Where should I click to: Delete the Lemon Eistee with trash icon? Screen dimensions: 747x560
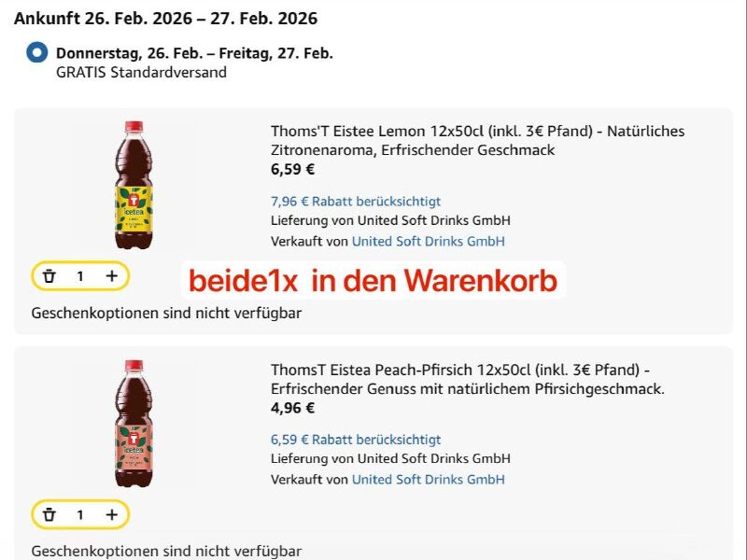[49, 276]
